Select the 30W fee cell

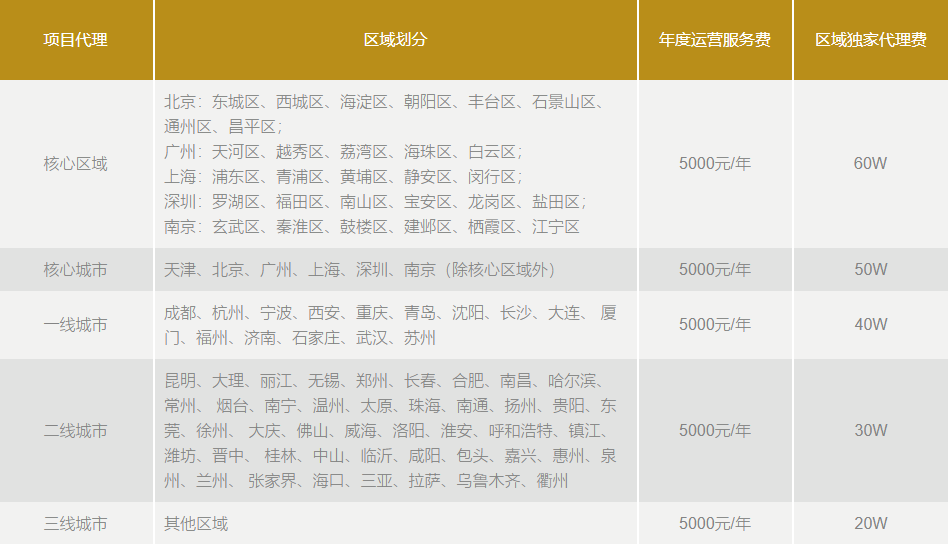(870, 431)
